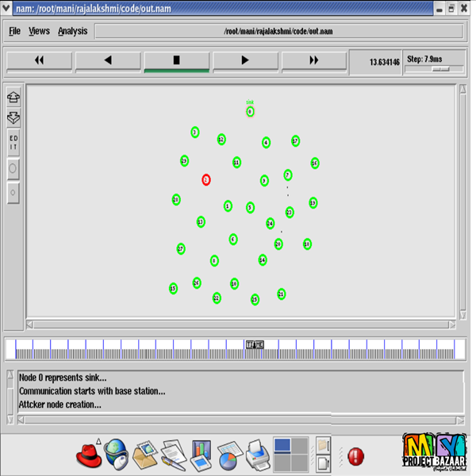The height and width of the screenshot is (476, 476).
Task: Select node 10 in the topology
Action: 234,284
